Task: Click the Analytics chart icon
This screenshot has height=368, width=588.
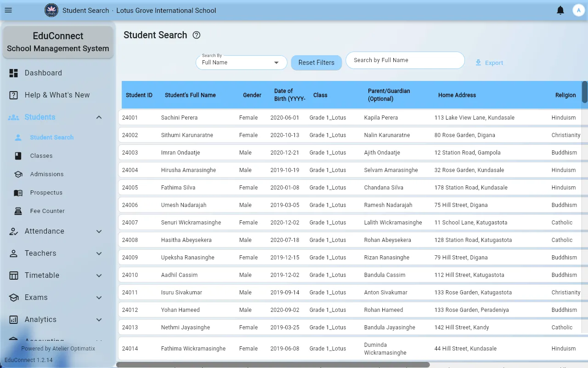Action: (14, 320)
